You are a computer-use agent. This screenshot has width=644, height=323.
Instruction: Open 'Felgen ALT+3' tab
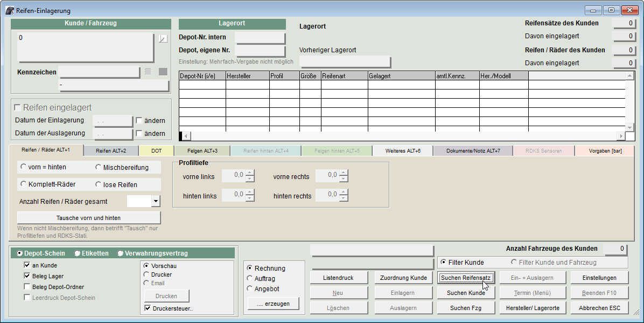202,150
